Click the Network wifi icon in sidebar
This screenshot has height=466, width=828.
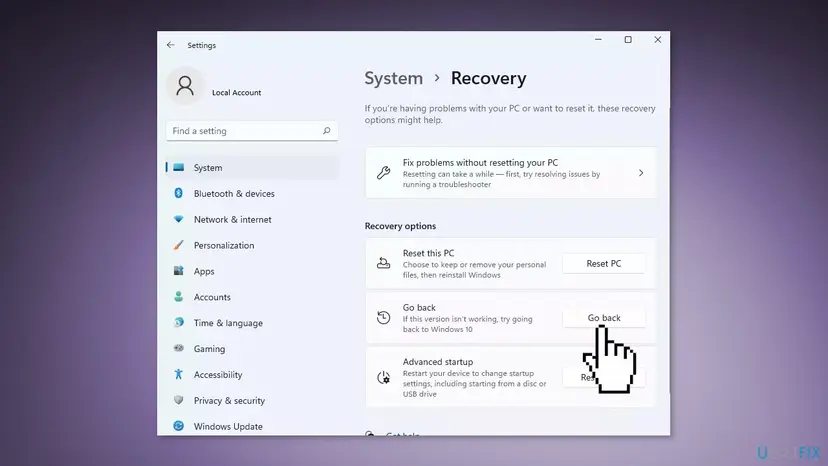(x=178, y=219)
